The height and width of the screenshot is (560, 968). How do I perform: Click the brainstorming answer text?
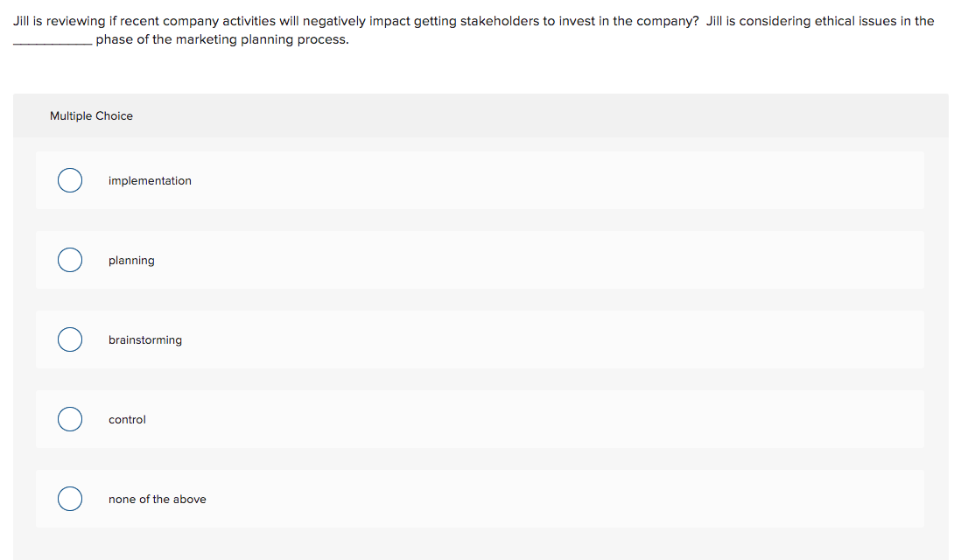click(x=145, y=339)
